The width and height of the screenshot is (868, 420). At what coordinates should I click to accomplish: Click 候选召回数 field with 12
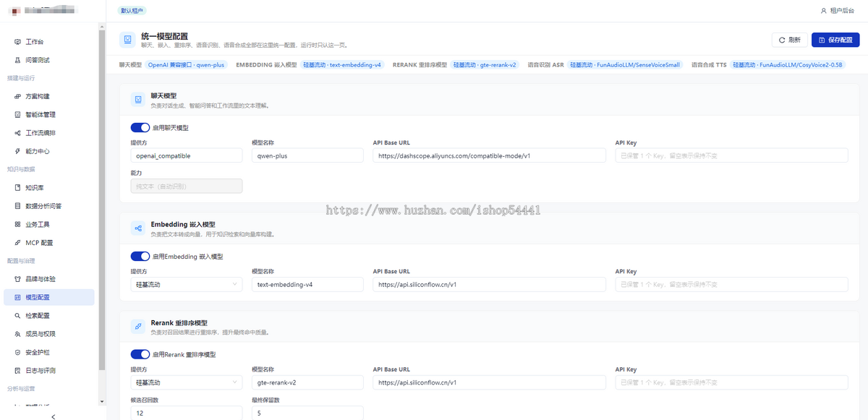[x=187, y=413]
